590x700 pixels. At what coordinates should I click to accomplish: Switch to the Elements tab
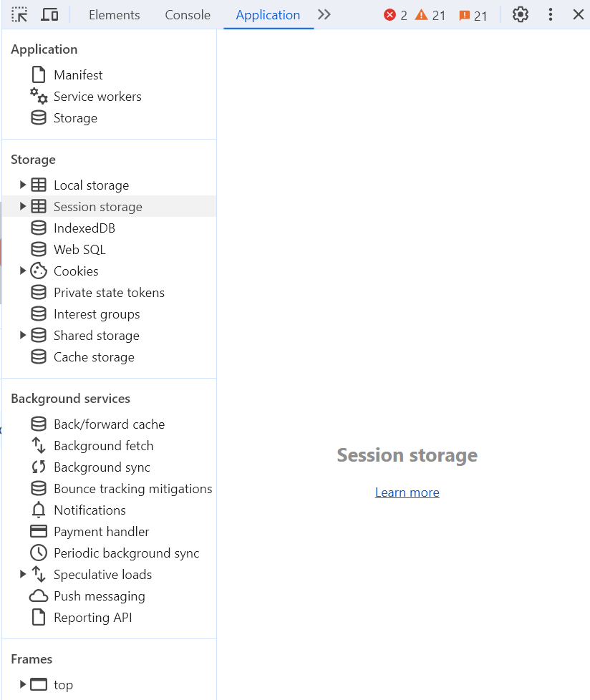pos(115,15)
